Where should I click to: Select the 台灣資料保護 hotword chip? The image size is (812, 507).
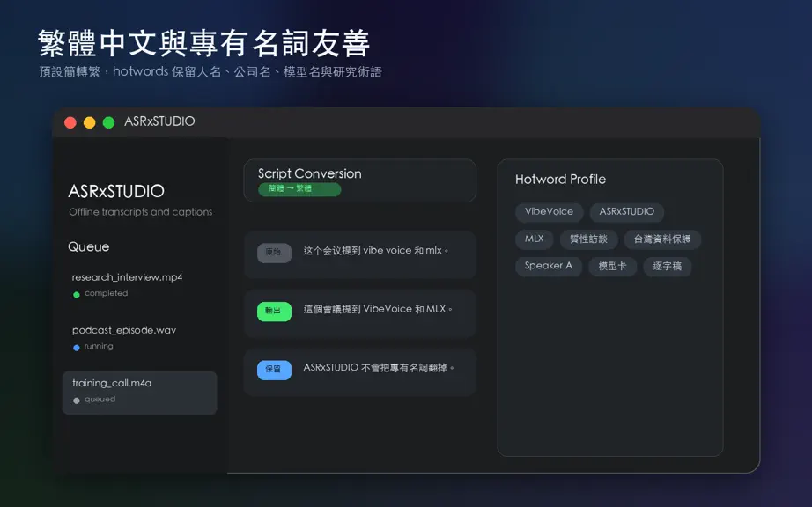[x=662, y=239]
